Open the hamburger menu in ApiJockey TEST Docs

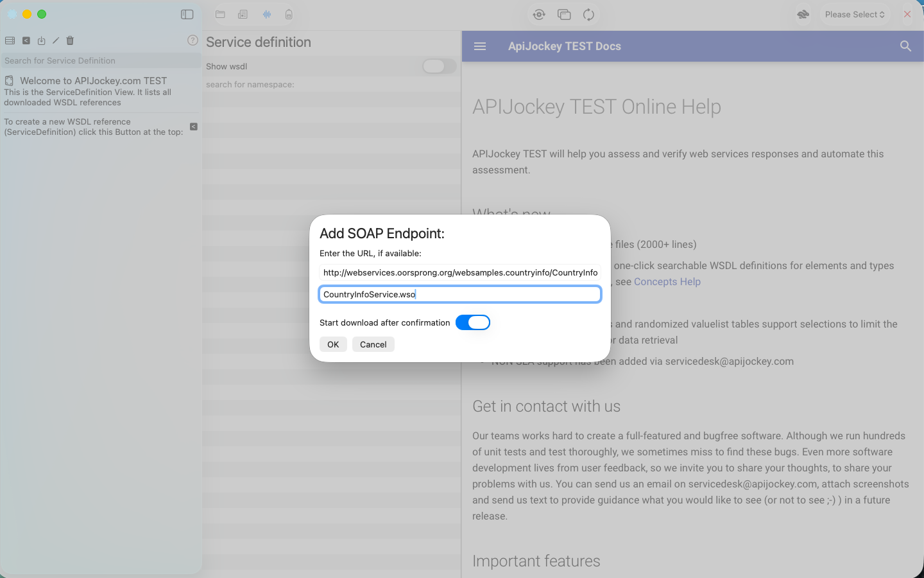[480, 46]
